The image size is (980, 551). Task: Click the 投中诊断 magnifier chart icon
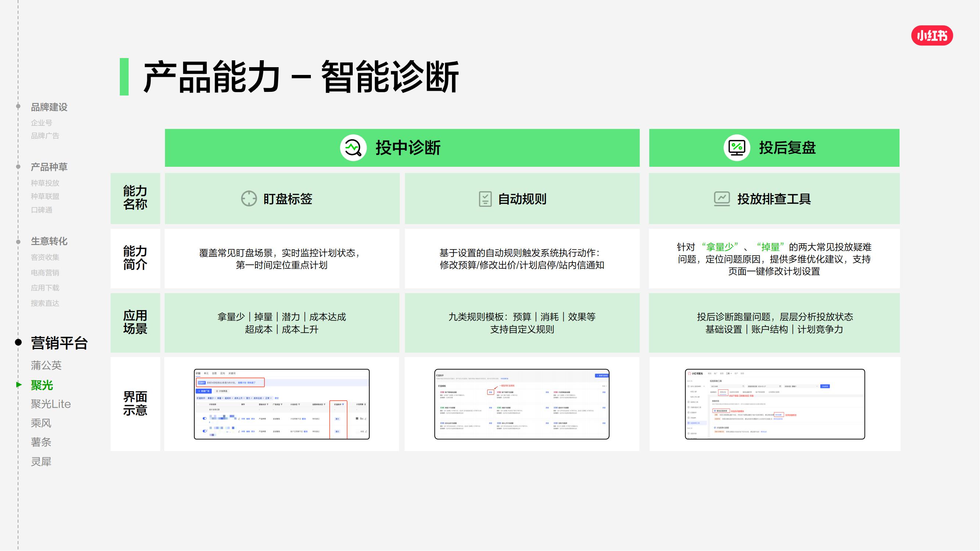point(353,148)
